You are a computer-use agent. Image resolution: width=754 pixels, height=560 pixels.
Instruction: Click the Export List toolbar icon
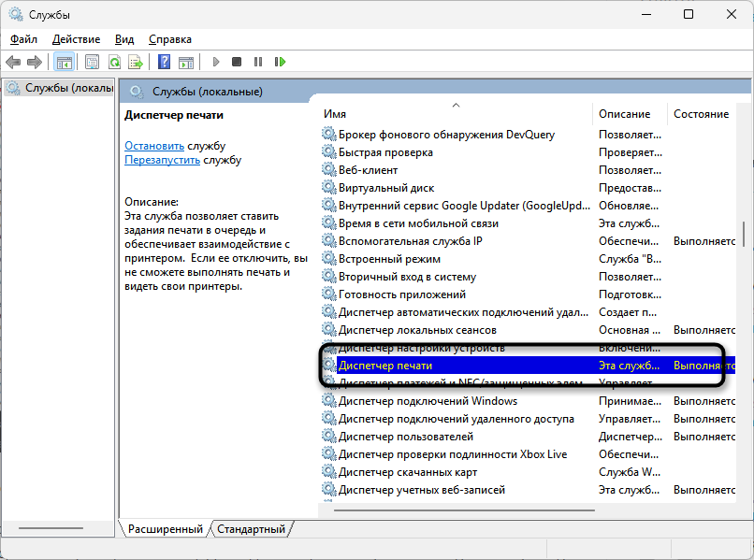136,62
